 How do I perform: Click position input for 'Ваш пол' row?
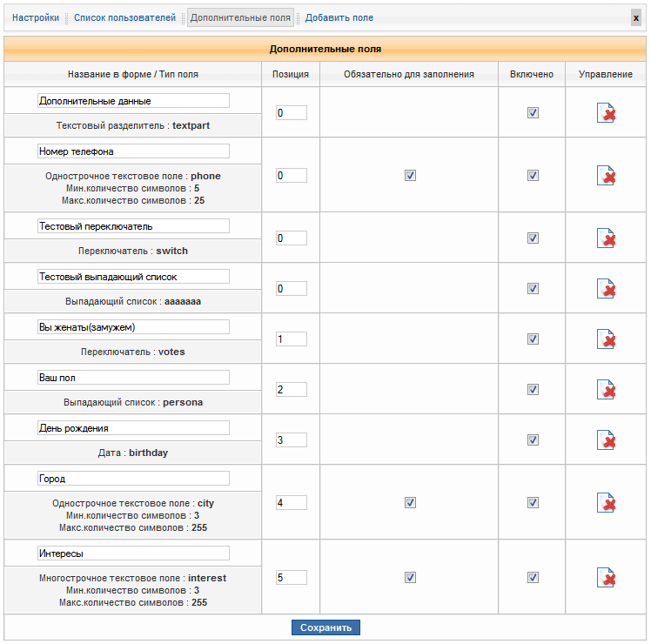point(292,390)
